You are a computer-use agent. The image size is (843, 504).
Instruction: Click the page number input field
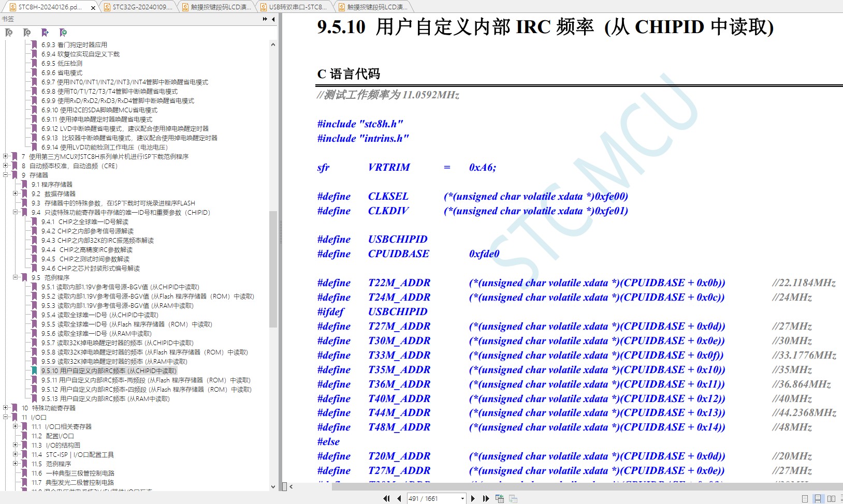433,498
